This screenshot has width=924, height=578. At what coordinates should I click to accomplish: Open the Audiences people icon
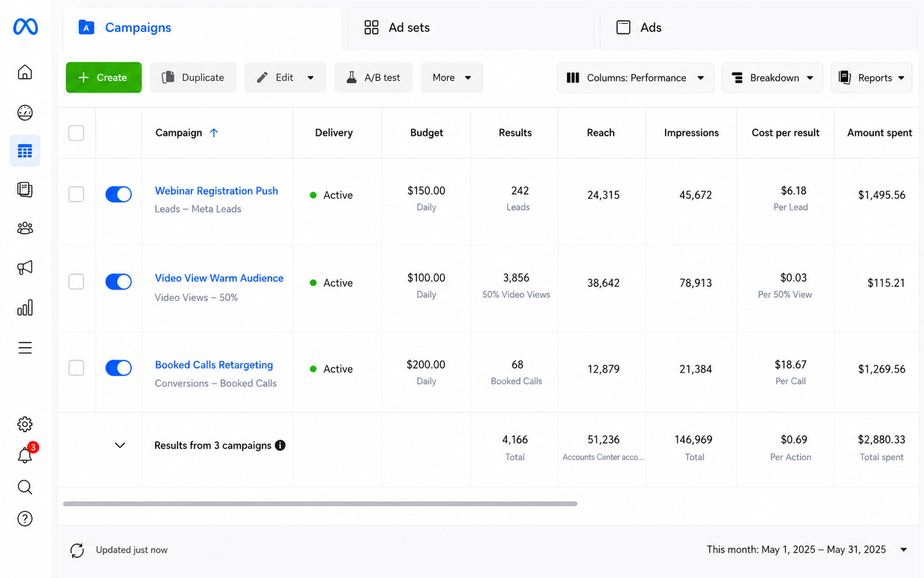(x=24, y=228)
